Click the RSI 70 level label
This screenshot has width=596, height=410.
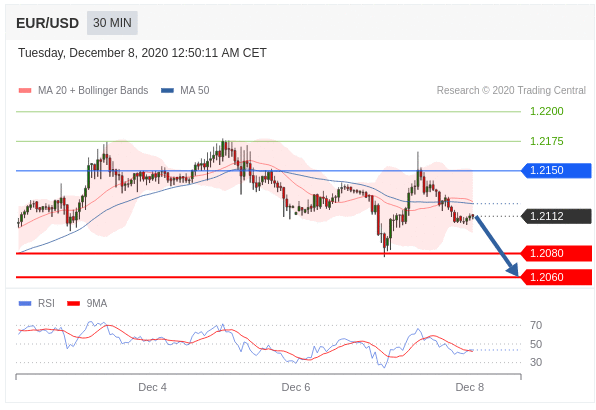(x=536, y=325)
